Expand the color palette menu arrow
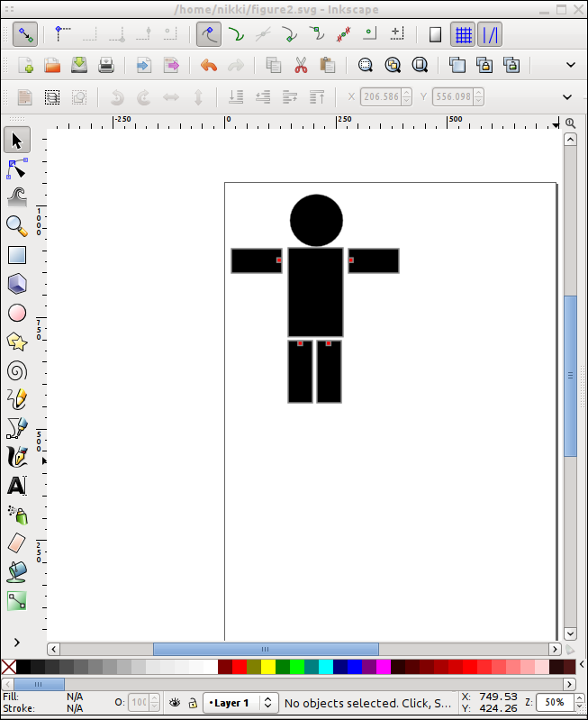 pyautogui.click(x=582, y=664)
